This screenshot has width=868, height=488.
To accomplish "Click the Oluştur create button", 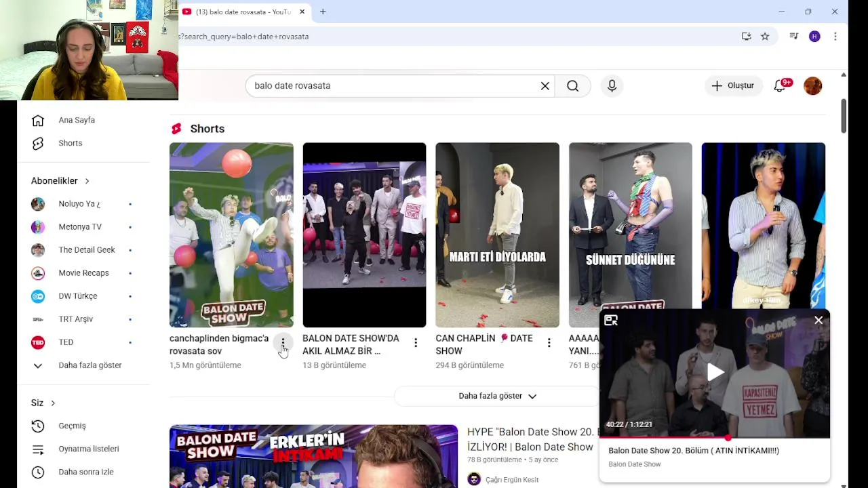I will point(732,86).
